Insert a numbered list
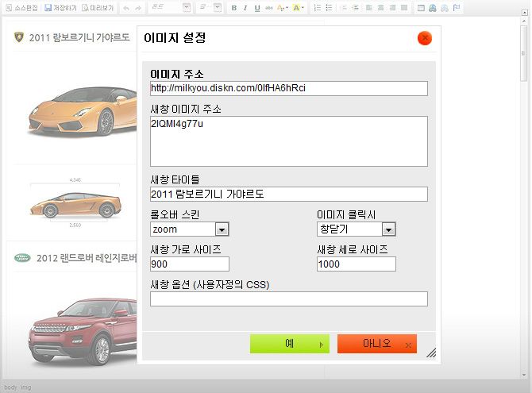The width and height of the screenshot is (532, 393). click(x=318, y=8)
